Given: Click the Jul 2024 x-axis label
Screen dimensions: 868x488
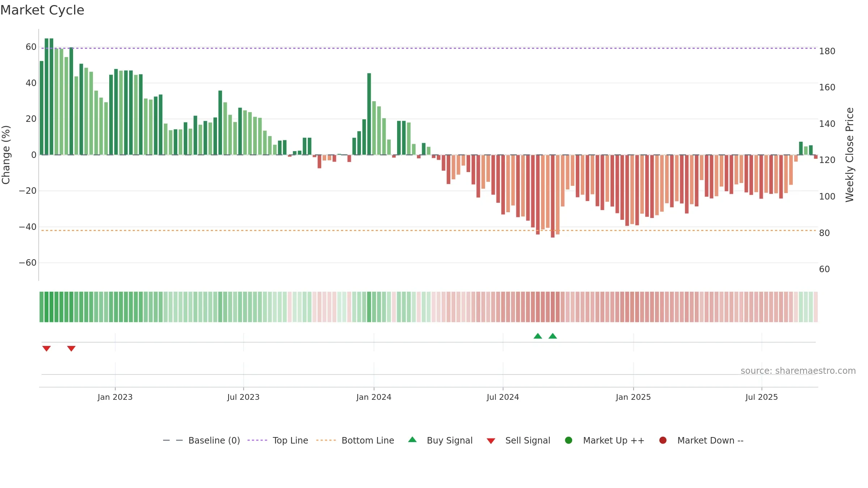Looking at the screenshot, I should tap(503, 397).
